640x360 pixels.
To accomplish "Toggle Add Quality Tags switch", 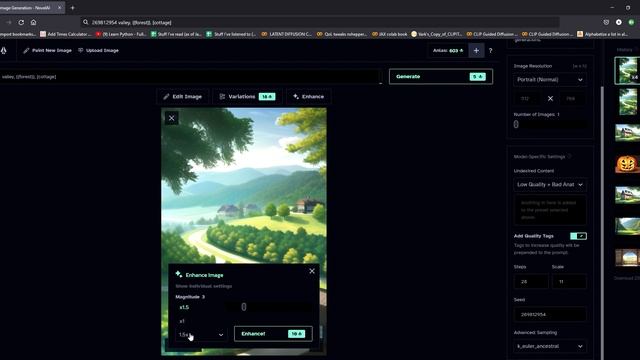I will coord(578,236).
